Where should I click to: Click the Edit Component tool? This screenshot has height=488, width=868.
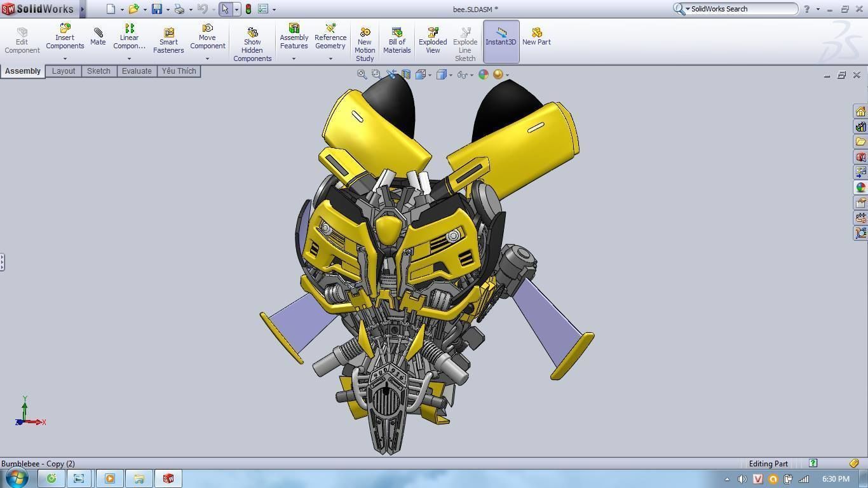tap(22, 41)
